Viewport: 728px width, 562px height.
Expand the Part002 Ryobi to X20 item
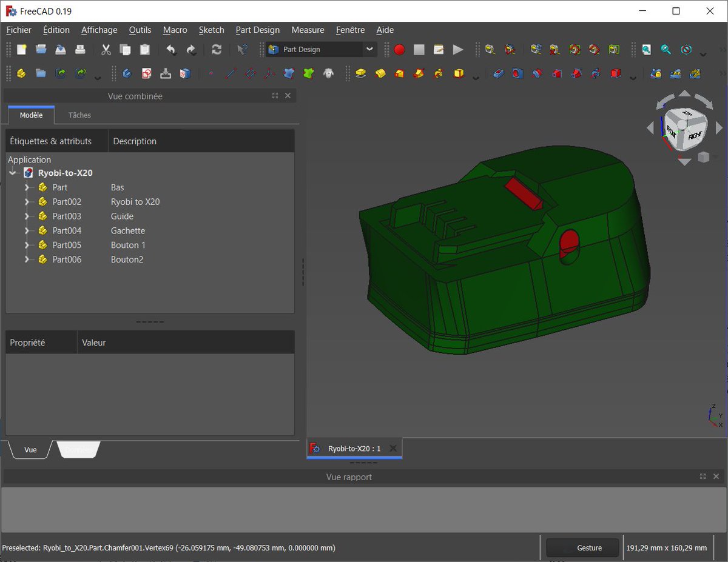pos(27,202)
